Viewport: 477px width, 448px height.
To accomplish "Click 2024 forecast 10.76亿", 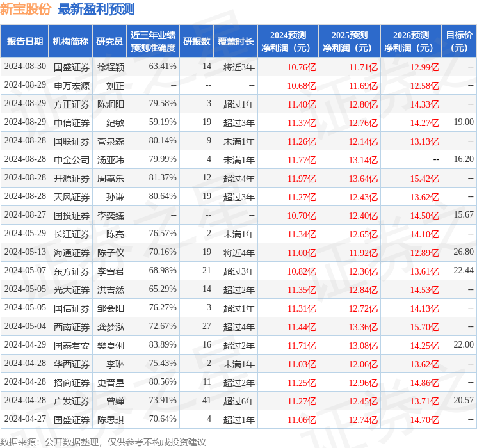I will 302,67.
